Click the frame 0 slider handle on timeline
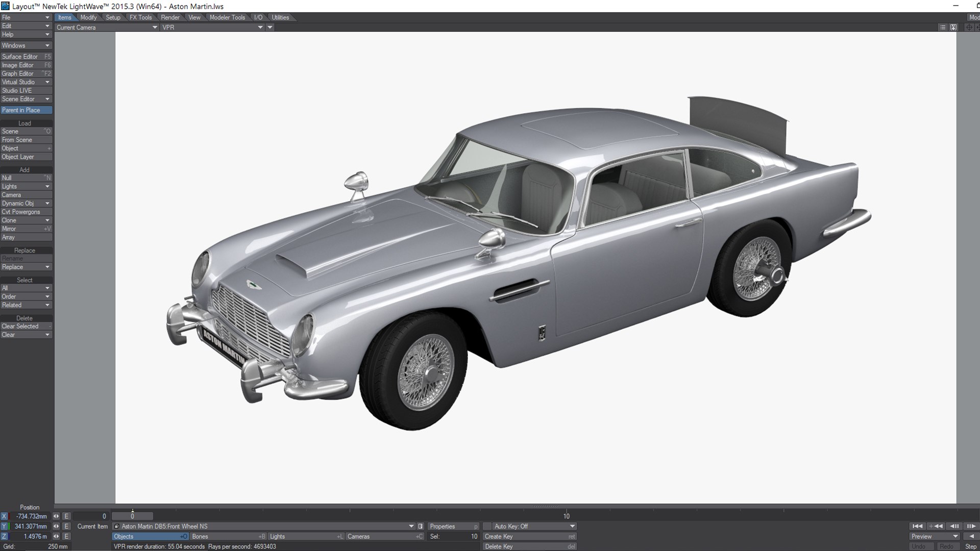 click(132, 516)
